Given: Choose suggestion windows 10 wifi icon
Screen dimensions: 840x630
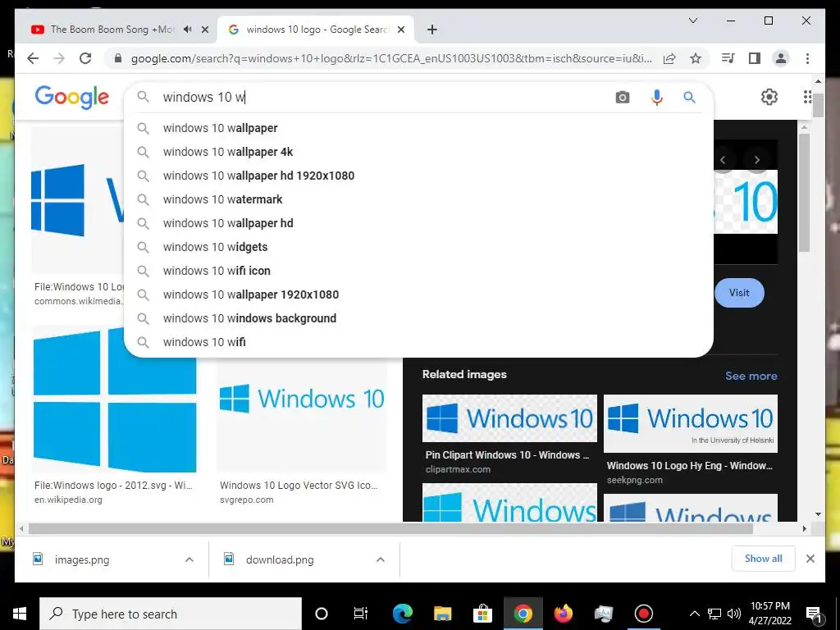Looking at the screenshot, I should click(x=418, y=271).
